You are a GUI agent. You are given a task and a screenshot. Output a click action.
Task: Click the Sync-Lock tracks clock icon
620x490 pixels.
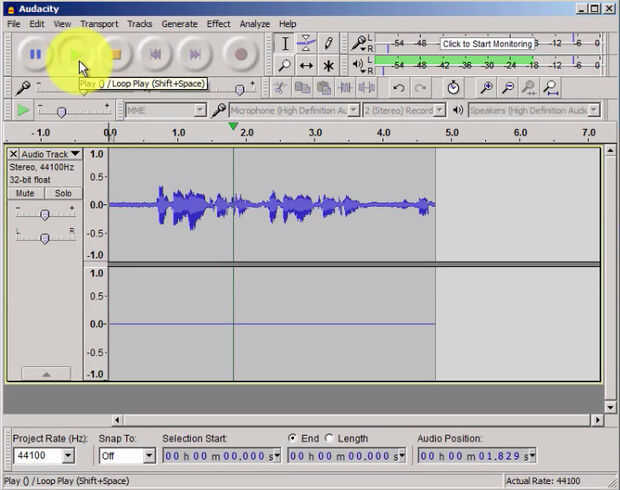(x=453, y=88)
